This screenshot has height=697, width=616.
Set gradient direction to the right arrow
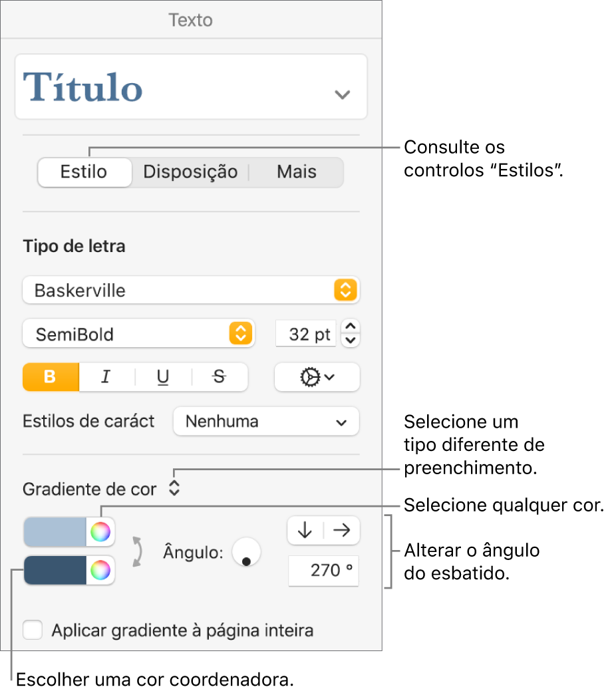point(341,530)
